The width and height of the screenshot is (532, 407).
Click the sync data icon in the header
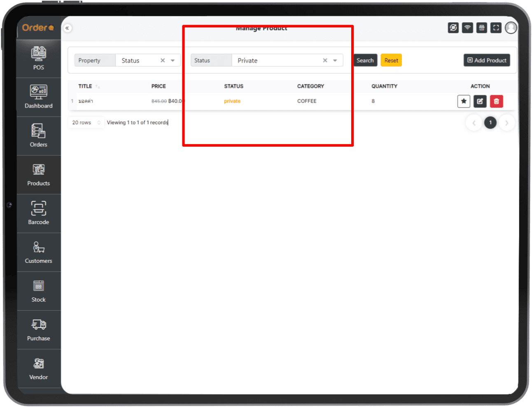[453, 28]
